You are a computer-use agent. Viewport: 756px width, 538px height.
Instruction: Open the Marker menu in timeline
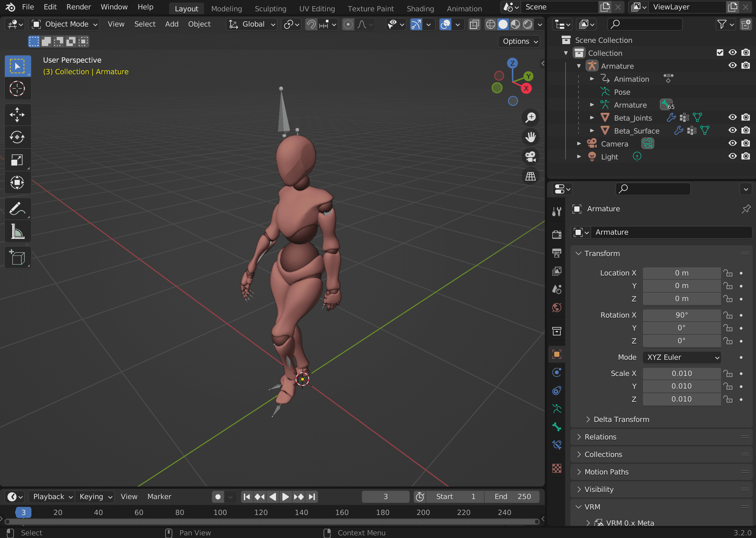coord(159,497)
